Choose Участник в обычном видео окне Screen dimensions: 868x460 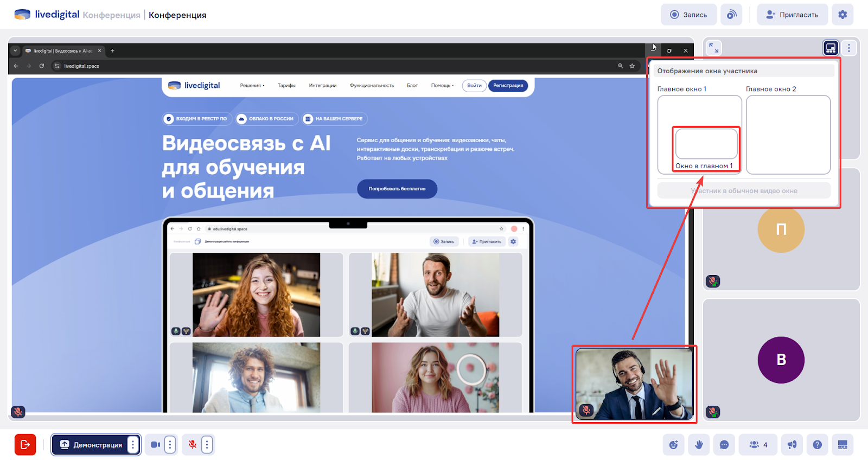744,191
